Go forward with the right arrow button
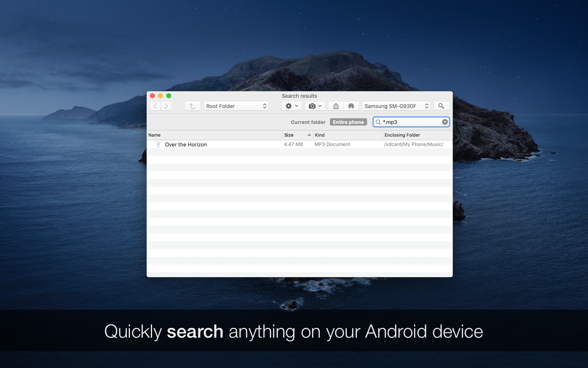The width and height of the screenshot is (588, 368). 166,106
